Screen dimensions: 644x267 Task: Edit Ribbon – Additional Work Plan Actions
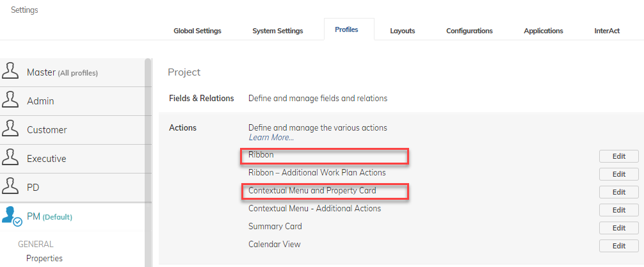tap(618, 174)
